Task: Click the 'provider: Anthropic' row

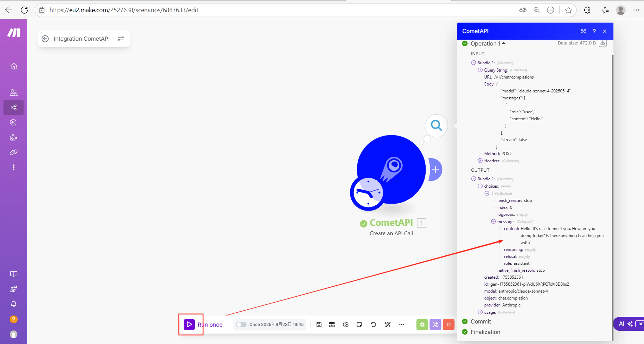Action: click(502, 305)
